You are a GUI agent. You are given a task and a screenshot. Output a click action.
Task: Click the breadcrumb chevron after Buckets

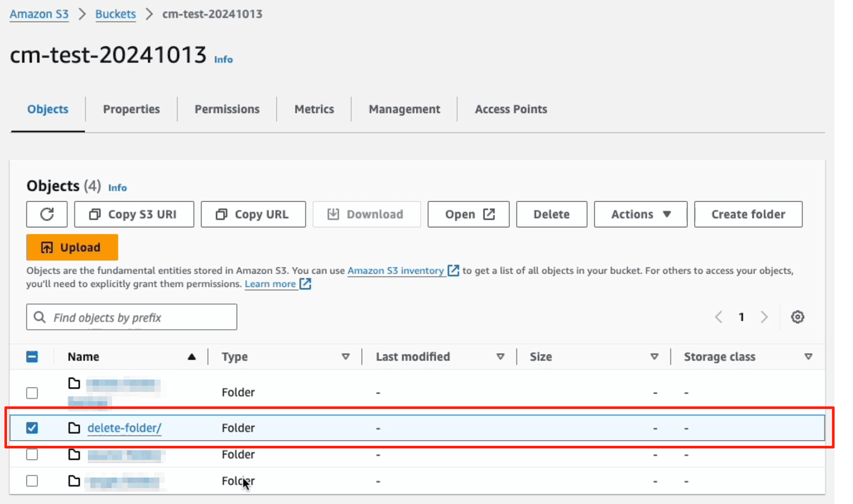pos(149,14)
